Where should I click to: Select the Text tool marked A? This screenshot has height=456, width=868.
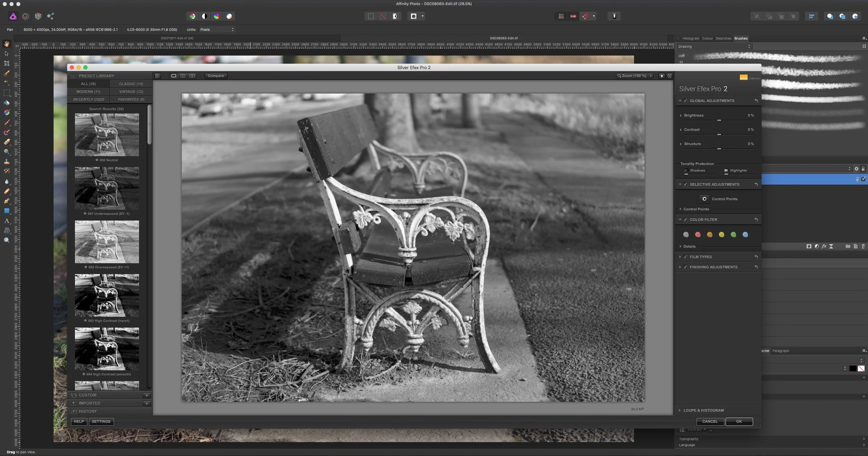click(x=7, y=221)
